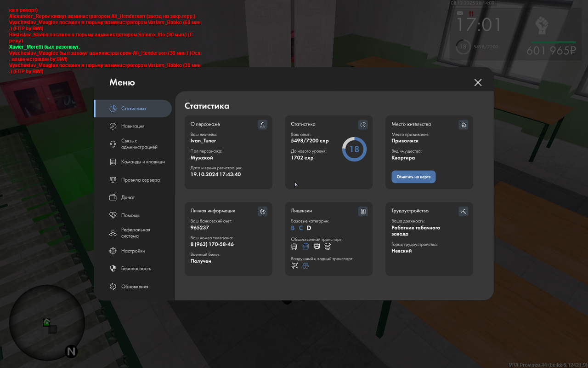Click the Alexander_Repov kick chat message
The height and width of the screenshot is (368, 588).
(x=102, y=16)
